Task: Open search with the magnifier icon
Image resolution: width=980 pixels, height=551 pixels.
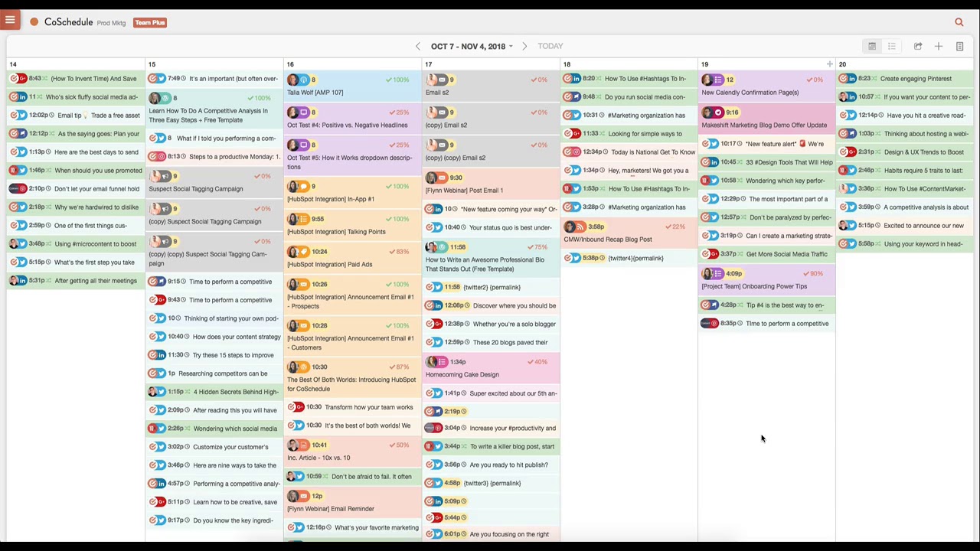Action: 959,22
